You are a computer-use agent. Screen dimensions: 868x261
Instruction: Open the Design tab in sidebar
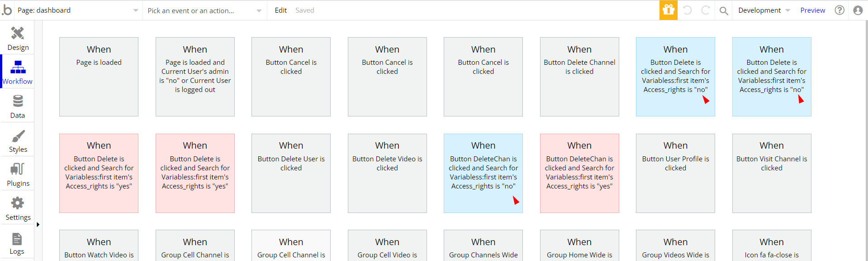tap(18, 38)
